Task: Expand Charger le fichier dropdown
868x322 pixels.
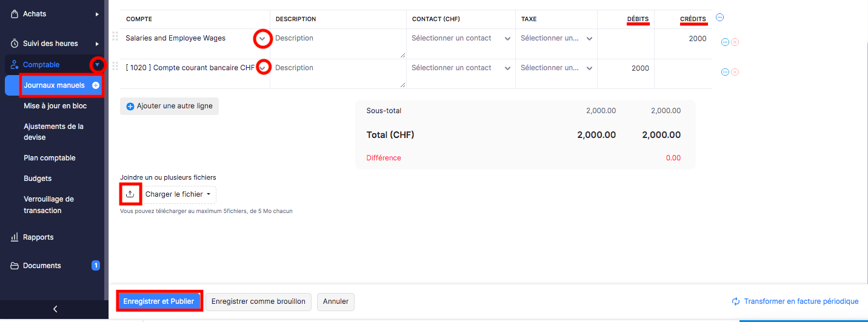Action: point(180,194)
